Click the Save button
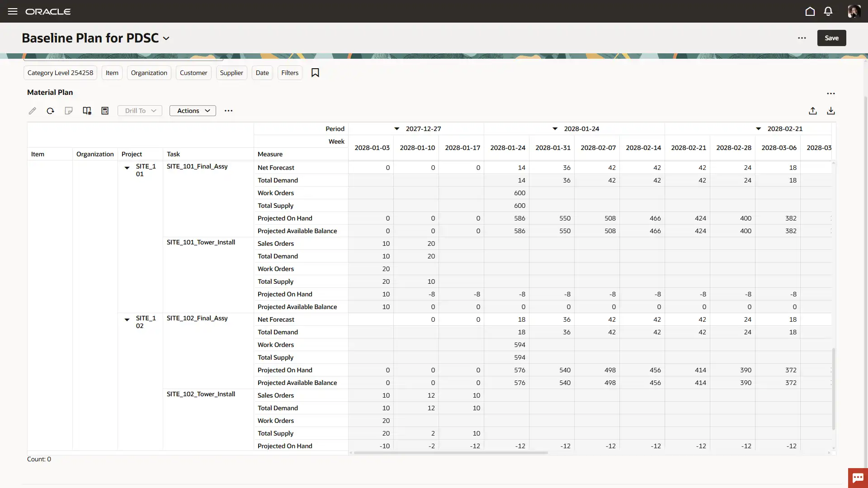The image size is (868, 488). coord(831,38)
